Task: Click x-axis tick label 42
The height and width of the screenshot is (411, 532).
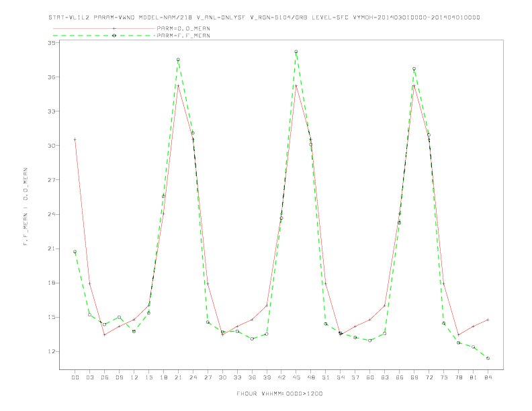Action: tap(281, 377)
